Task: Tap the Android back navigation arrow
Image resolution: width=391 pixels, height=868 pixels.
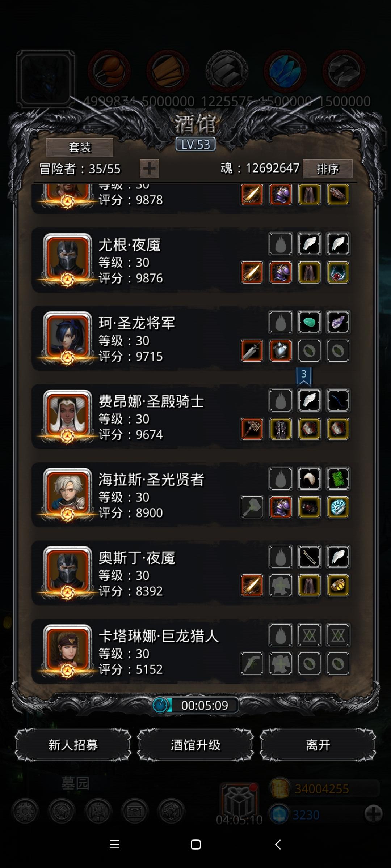Action: [x=278, y=844]
